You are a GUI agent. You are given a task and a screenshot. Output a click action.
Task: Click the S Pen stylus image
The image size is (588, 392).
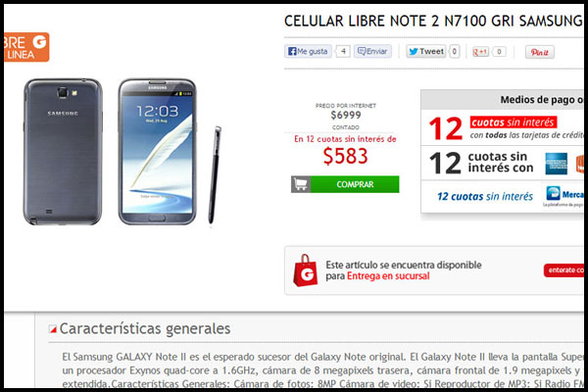pyautogui.click(x=215, y=175)
